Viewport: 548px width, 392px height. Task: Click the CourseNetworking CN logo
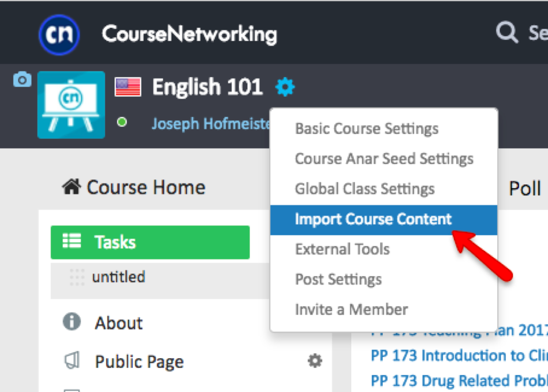coord(59,35)
